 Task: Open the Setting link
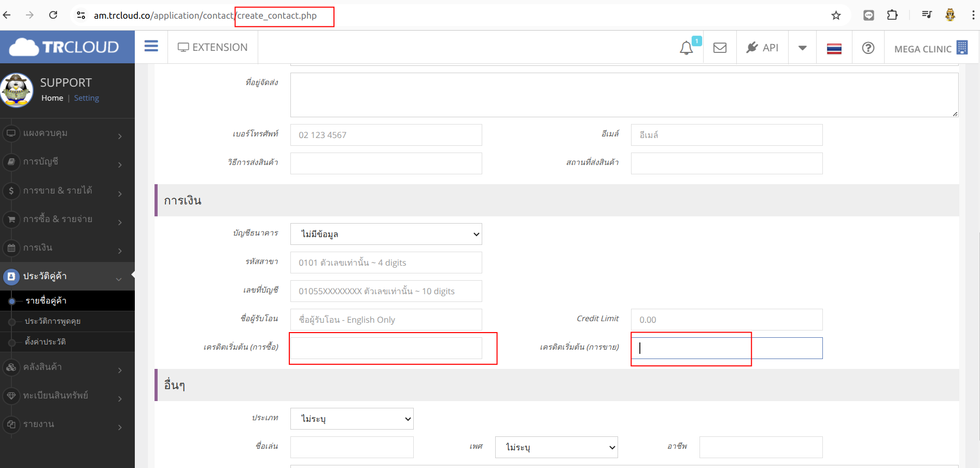(x=86, y=98)
